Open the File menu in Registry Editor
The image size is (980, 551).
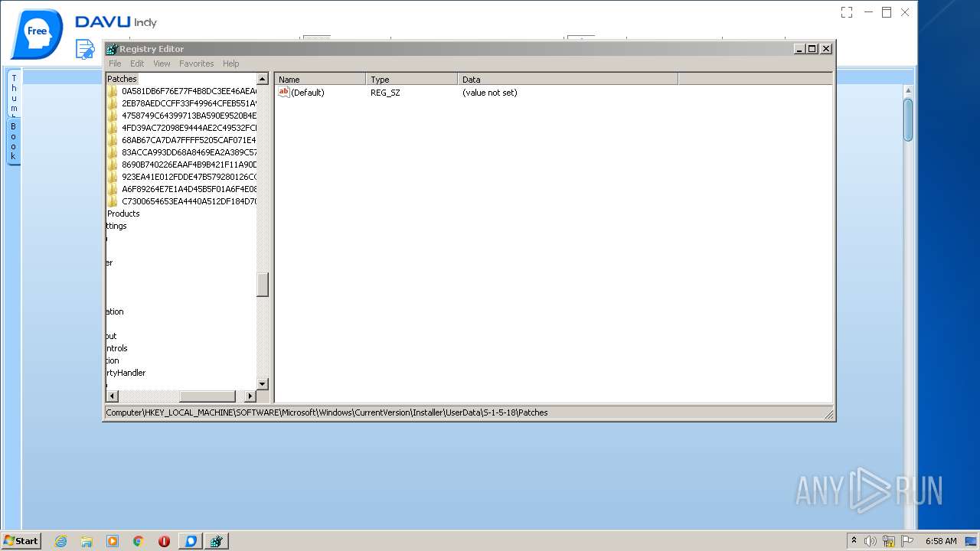click(115, 64)
